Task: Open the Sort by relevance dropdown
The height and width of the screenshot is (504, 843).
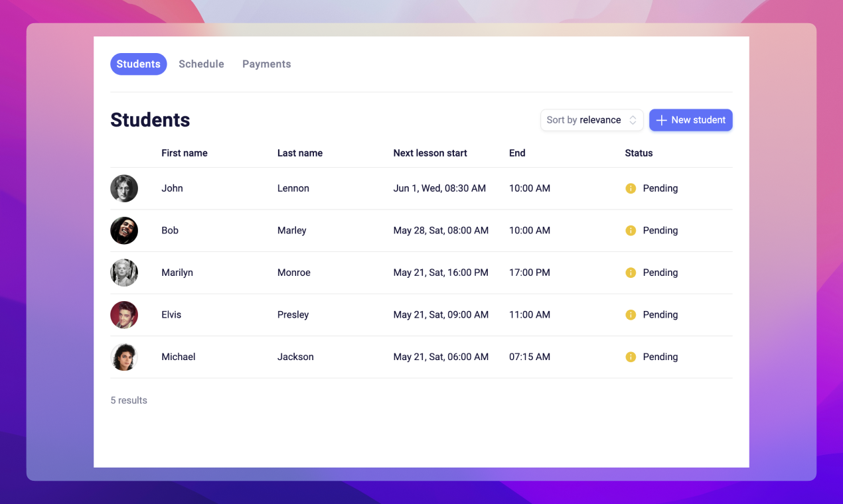Action: point(591,120)
